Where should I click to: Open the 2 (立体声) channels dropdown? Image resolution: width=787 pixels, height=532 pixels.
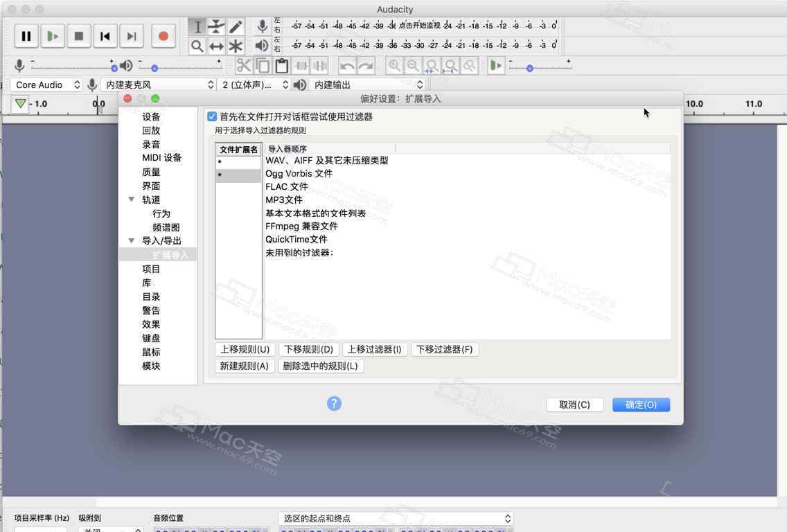(x=255, y=85)
